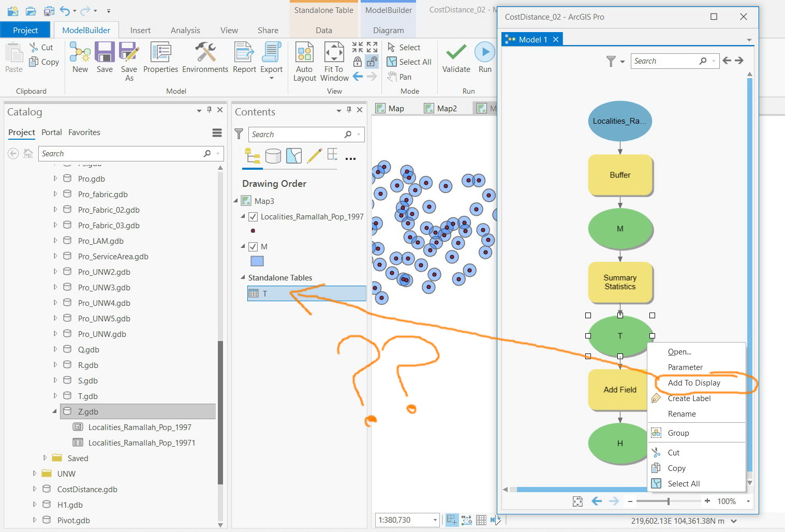The image size is (785, 532).
Task: Click the Contents search field
Action: tap(306, 135)
